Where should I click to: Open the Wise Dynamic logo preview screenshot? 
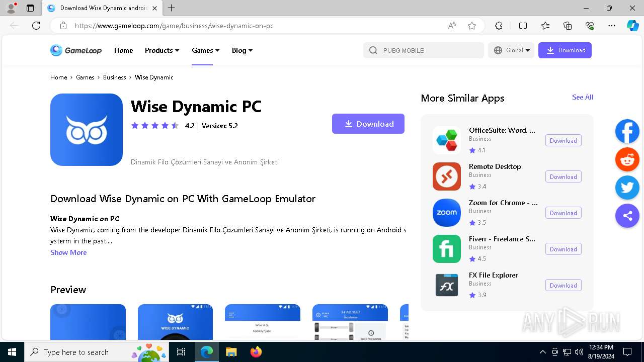(x=175, y=322)
